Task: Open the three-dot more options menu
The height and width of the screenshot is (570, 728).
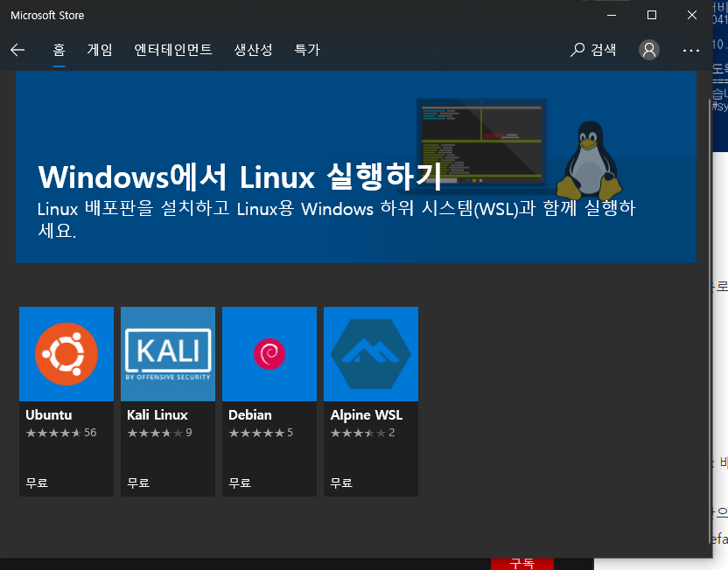Action: pyautogui.click(x=691, y=50)
